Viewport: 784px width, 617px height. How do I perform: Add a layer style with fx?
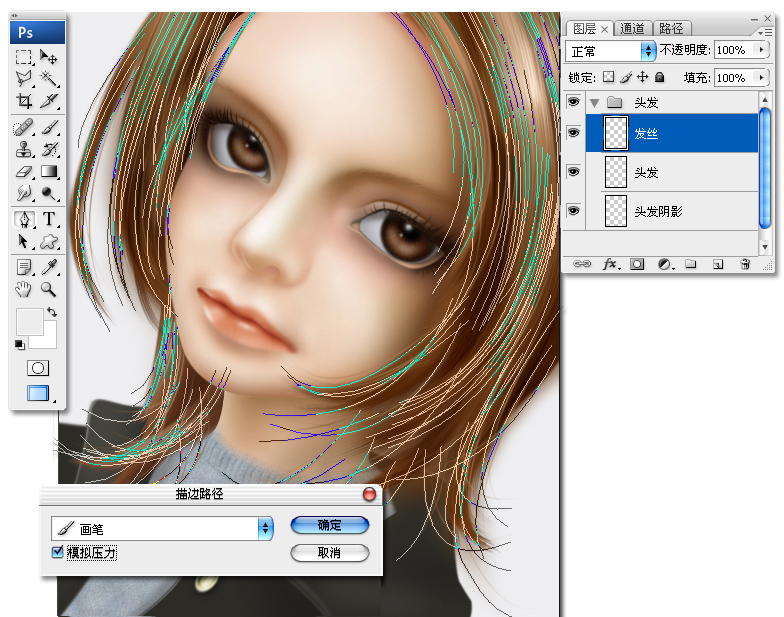tap(610, 264)
